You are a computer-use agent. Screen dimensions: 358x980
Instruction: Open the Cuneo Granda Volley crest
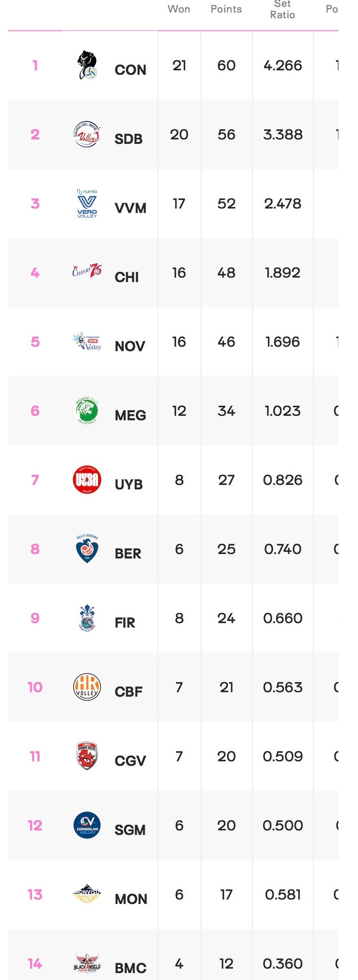(87, 756)
